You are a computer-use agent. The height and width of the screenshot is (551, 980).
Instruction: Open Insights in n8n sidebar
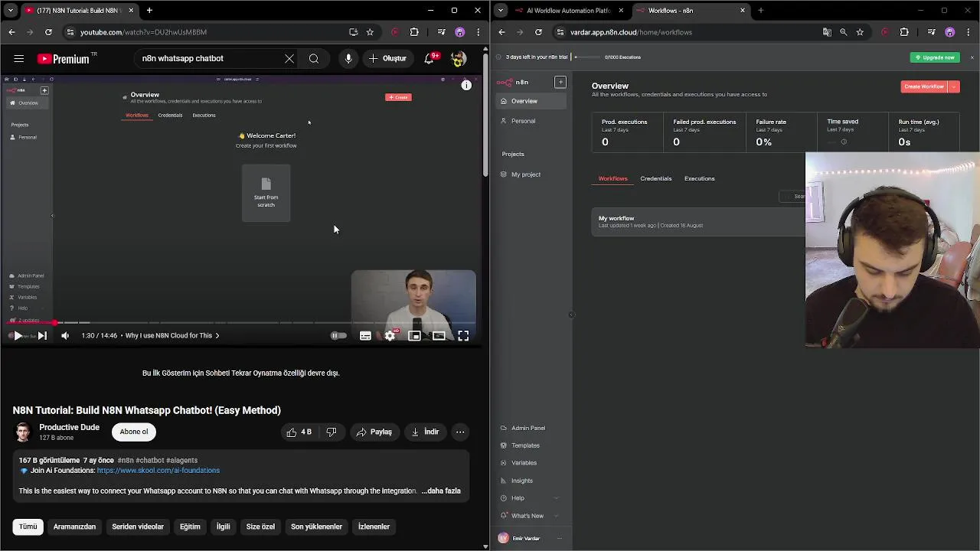[531, 481]
